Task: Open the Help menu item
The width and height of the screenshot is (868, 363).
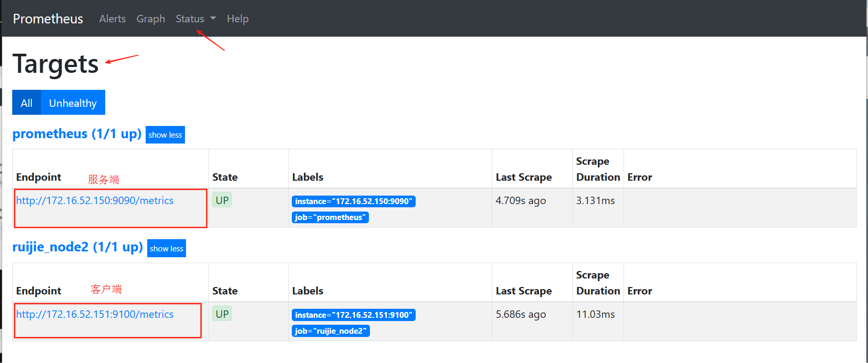Action: tap(238, 19)
